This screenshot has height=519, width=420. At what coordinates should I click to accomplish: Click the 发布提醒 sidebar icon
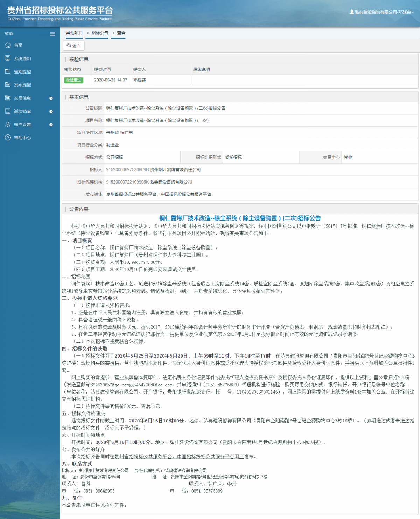pos(8,85)
